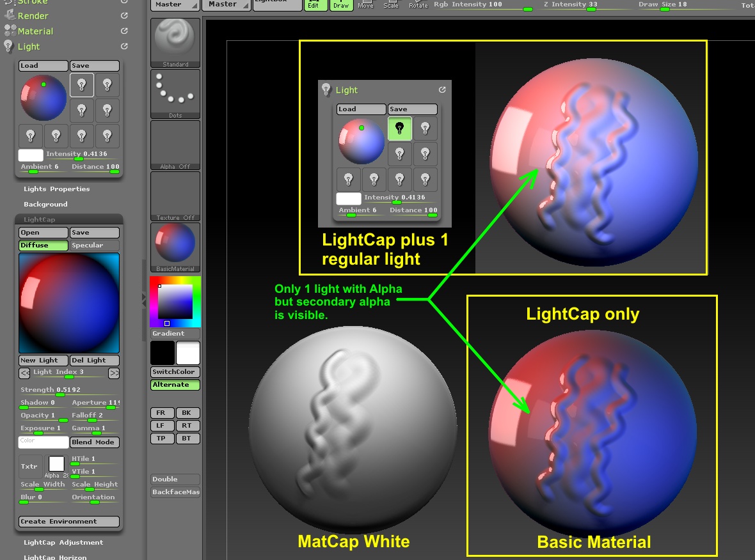755x560 pixels.
Task: Click Open in the LightCap section
Action: tap(44, 233)
